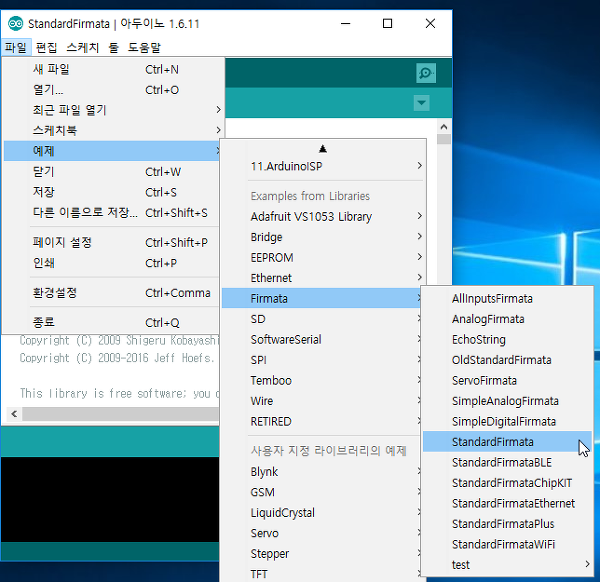
Task: Open AllInputsFirmata example
Action: (507, 298)
